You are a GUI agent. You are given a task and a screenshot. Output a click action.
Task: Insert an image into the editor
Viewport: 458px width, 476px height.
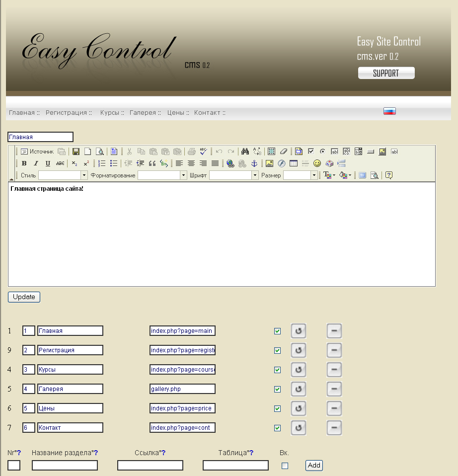[269, 163]
